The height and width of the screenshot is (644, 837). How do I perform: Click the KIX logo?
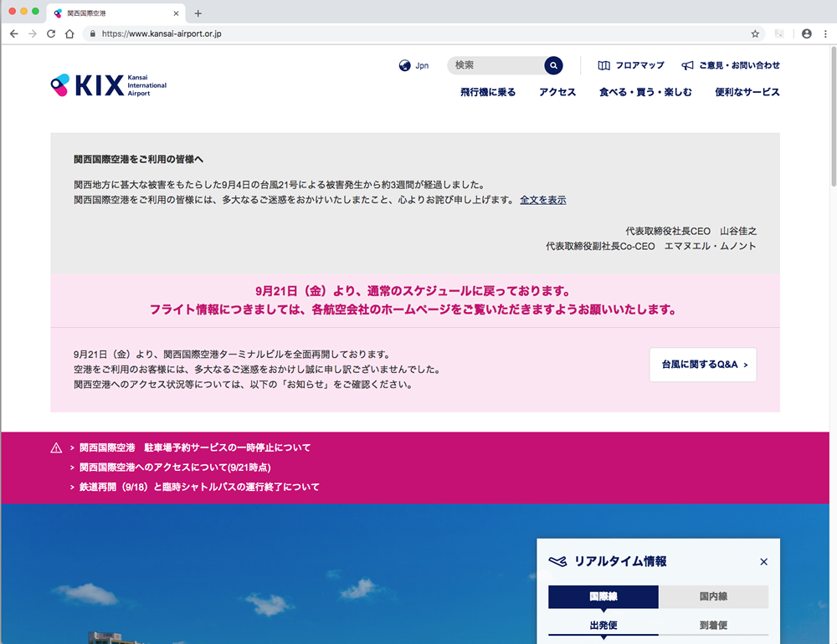(x=108, y=85)
